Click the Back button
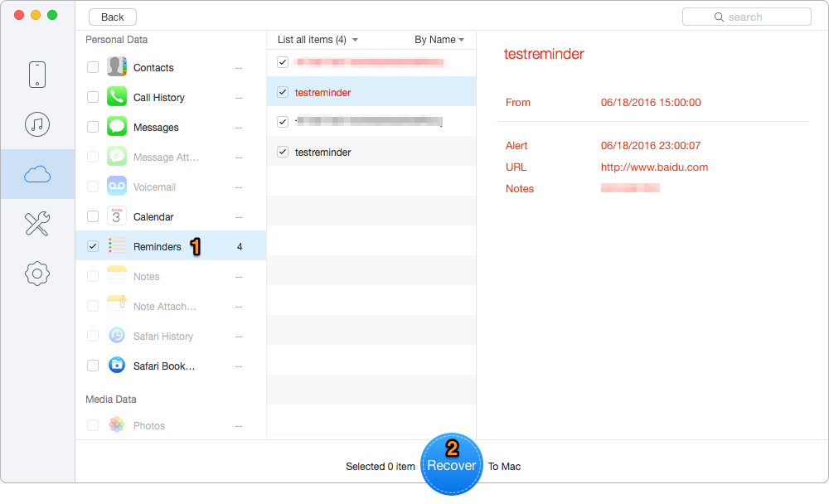Viewport: 829px width, 504px height. click(113, 17)
